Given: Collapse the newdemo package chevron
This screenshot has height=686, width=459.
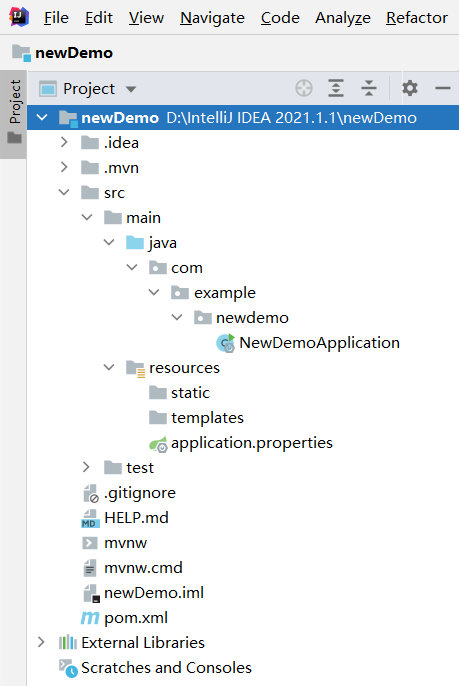Looking at the screenshot, I should coord(177,317).
